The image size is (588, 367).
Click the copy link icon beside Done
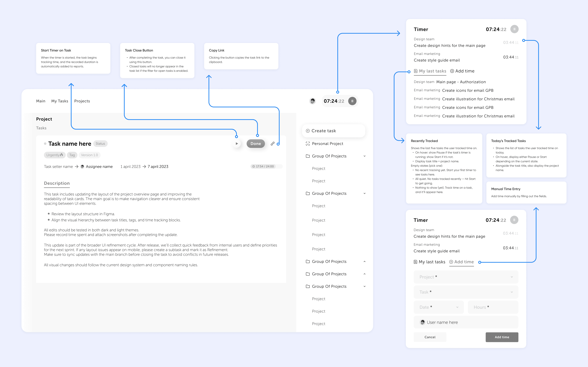pos(273,143)
